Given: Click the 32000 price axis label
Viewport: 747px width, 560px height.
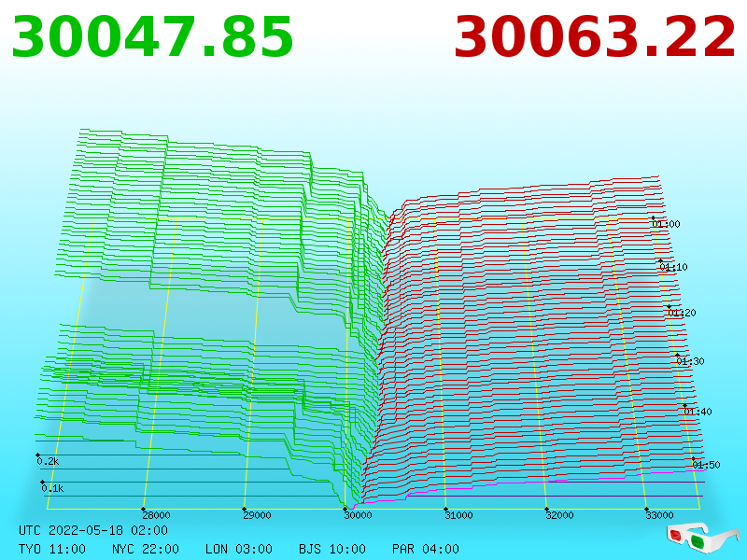Looking at the screenshot, I should pos(559,515).
